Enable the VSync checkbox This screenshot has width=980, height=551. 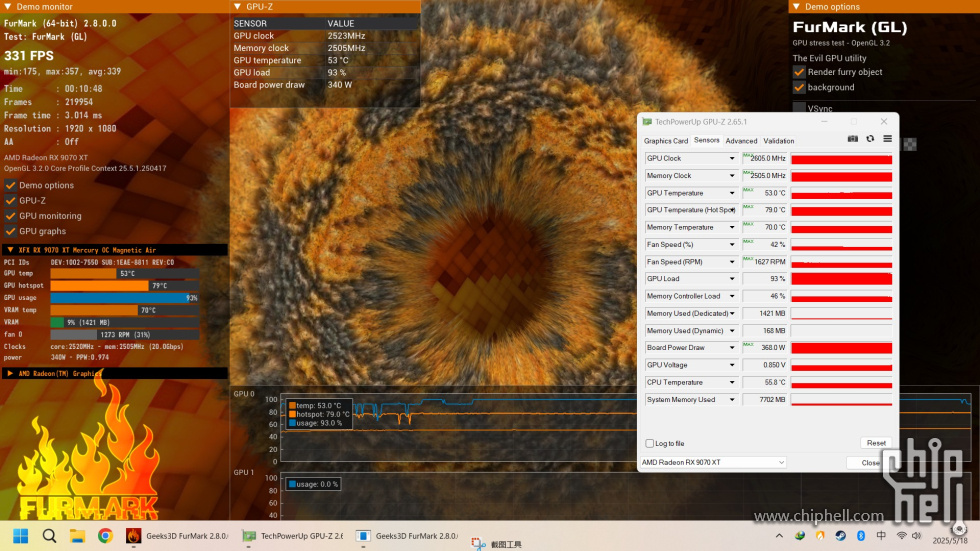pos(799,108)
